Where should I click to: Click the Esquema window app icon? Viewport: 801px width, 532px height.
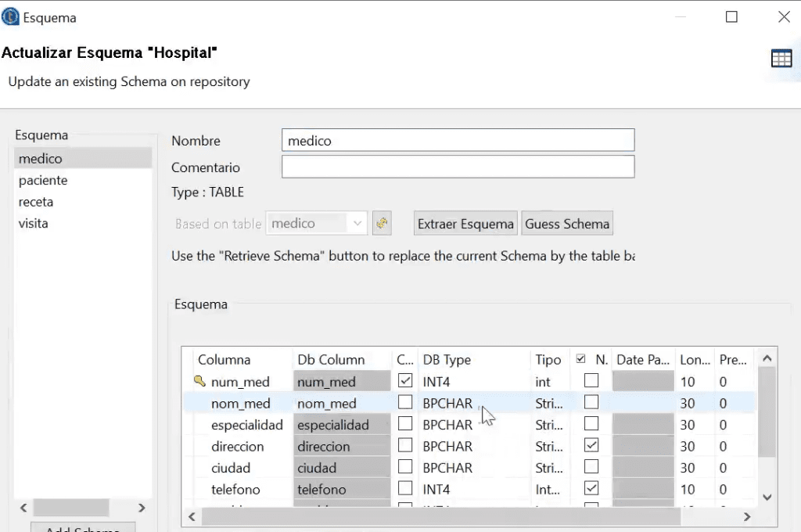9,17
